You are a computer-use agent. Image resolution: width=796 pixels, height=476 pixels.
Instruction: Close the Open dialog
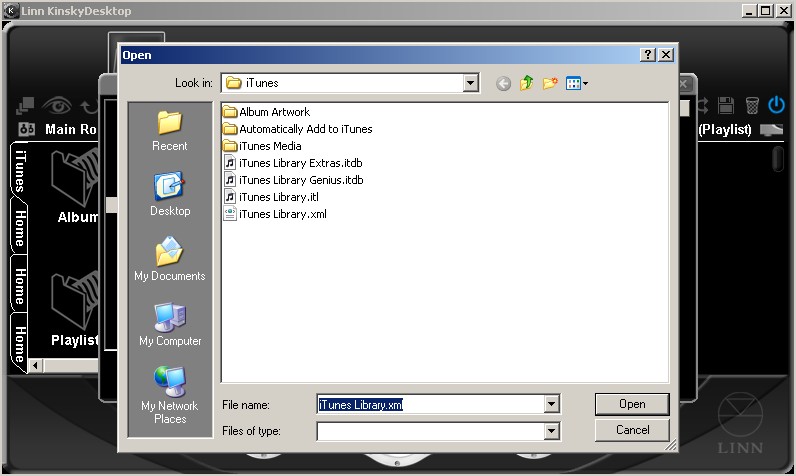[666, 55]
